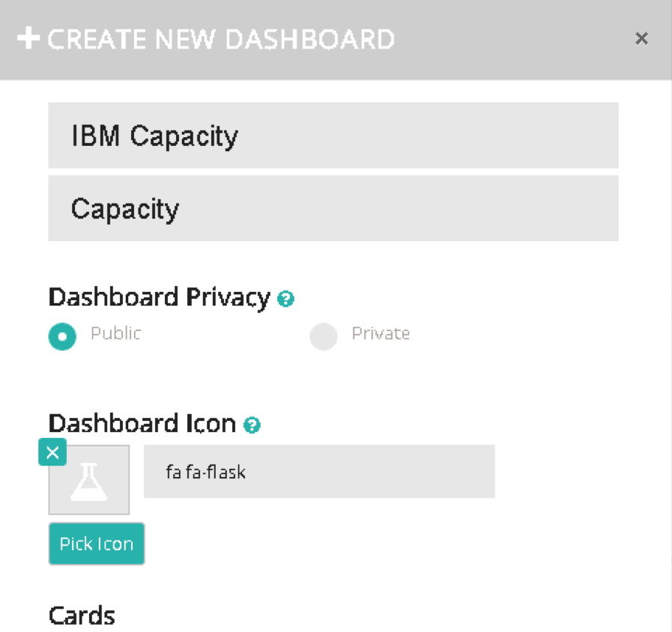Click the Capacity text field
Screen dimensions: 672x632
[333, 208]
